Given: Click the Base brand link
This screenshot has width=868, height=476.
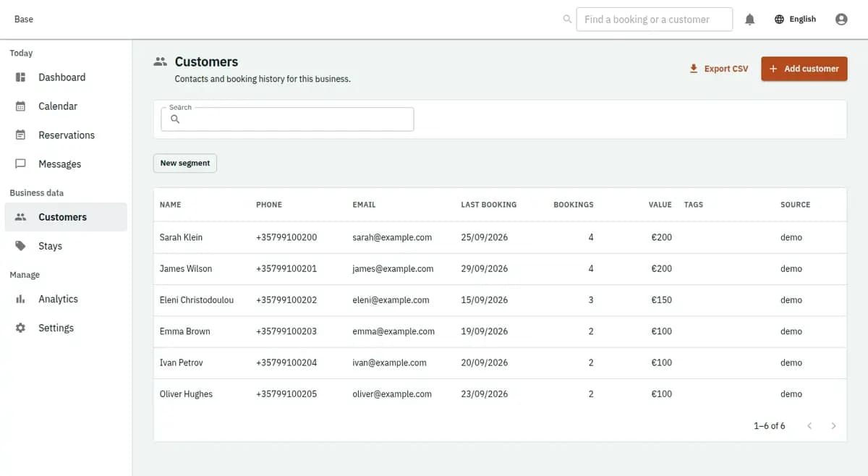Looking at the screenshot, I should [x=24, y=20].
